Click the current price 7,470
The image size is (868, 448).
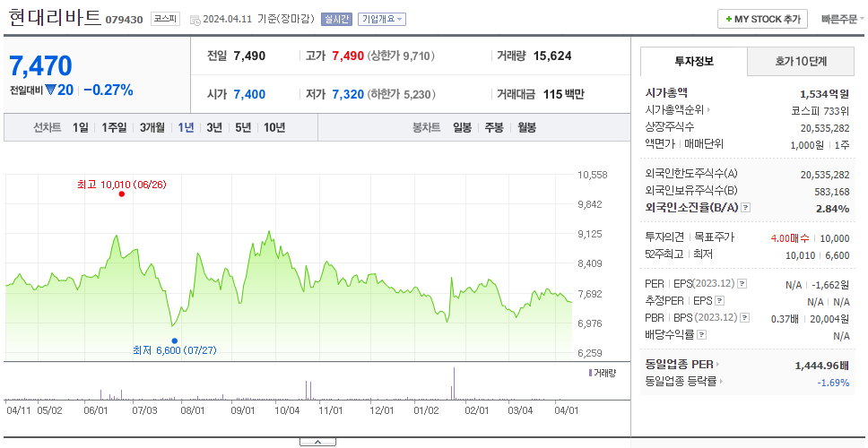(41, 65)
